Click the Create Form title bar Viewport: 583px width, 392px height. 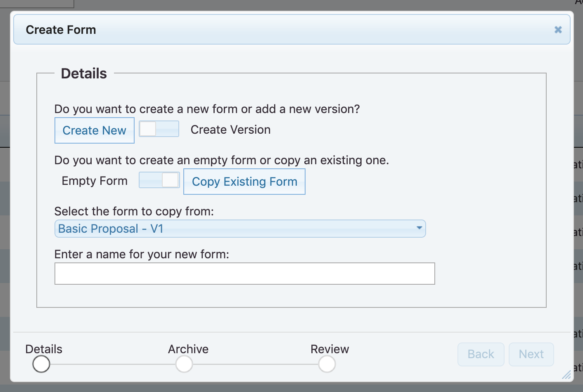click(289, 30)
